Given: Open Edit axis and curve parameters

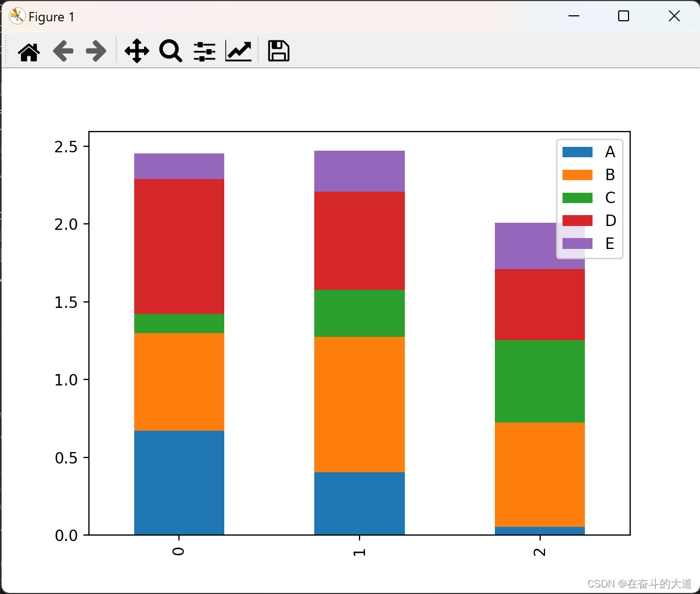Looking at the screenshot, I should click(238, 51).
